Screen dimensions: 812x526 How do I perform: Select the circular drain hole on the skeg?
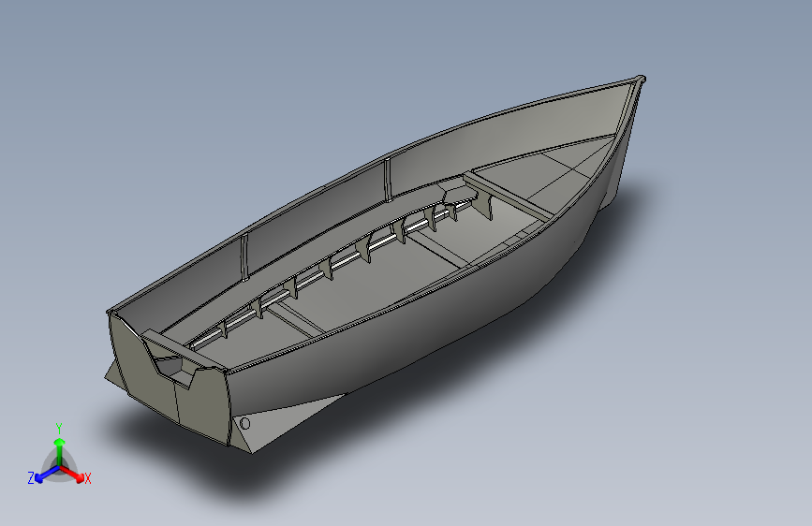pos(245,424)
